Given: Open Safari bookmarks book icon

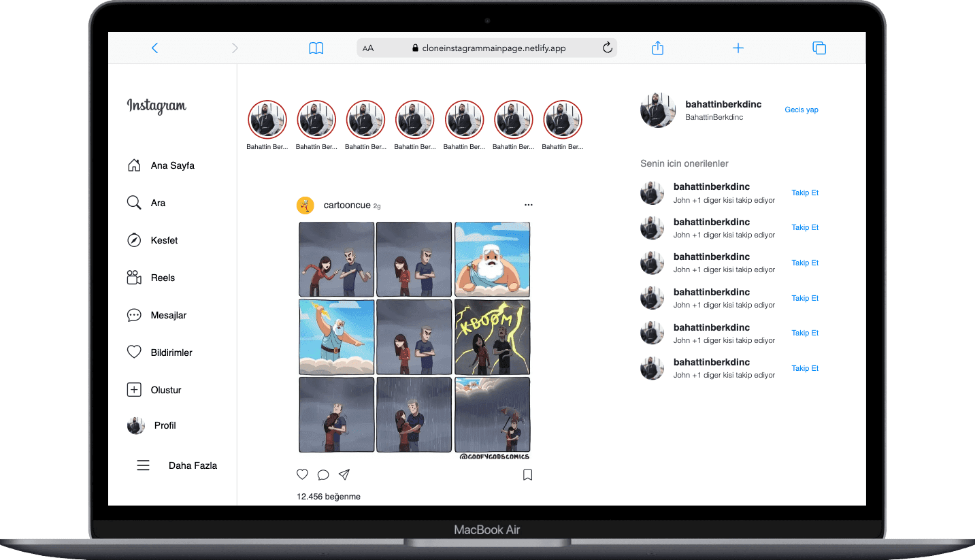Looking at the screenshot, I should tap(316, 48).
